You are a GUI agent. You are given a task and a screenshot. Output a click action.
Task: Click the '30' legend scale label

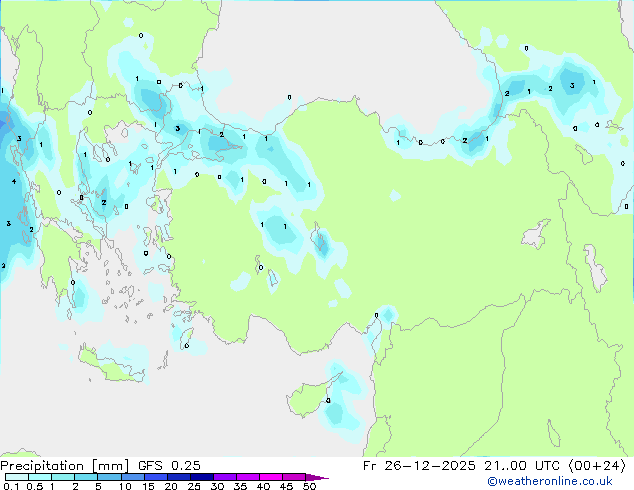pyautogui.click(x=217, y=486)
